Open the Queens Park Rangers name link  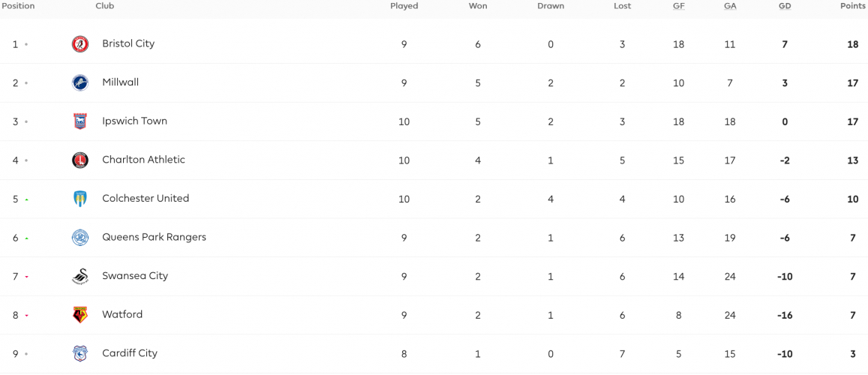click(154, 237)
